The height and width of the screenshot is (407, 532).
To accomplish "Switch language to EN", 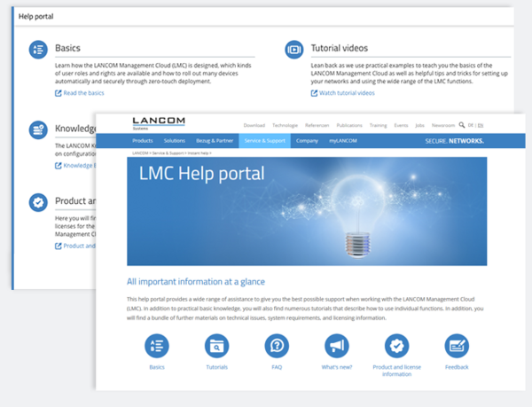I will pos(481,125).
